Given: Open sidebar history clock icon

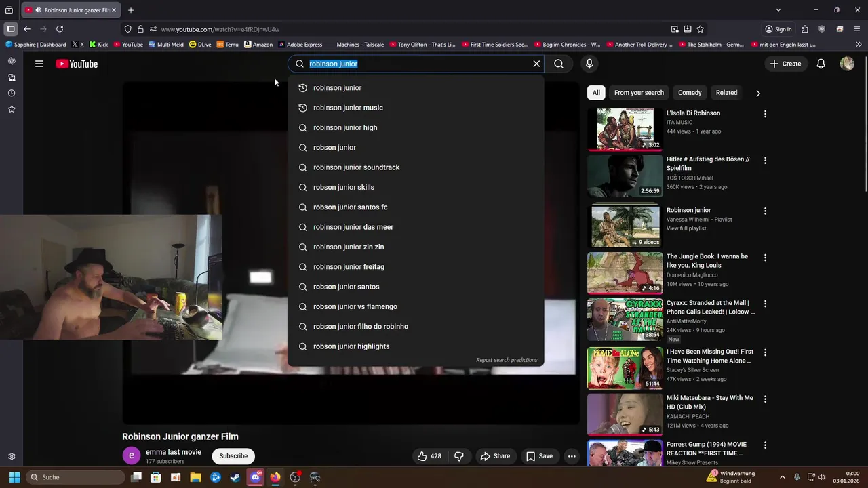Looking at the screenshot, I should coord(12,93).
